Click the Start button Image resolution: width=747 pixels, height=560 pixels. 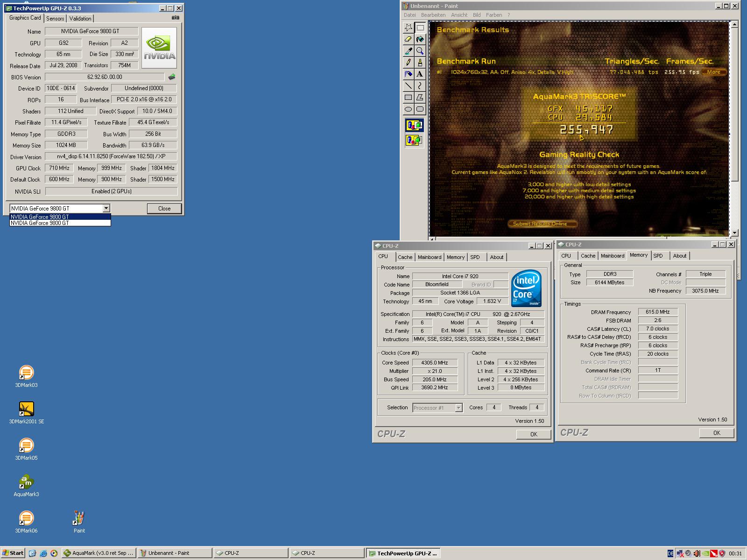click(x=13, y=553)
